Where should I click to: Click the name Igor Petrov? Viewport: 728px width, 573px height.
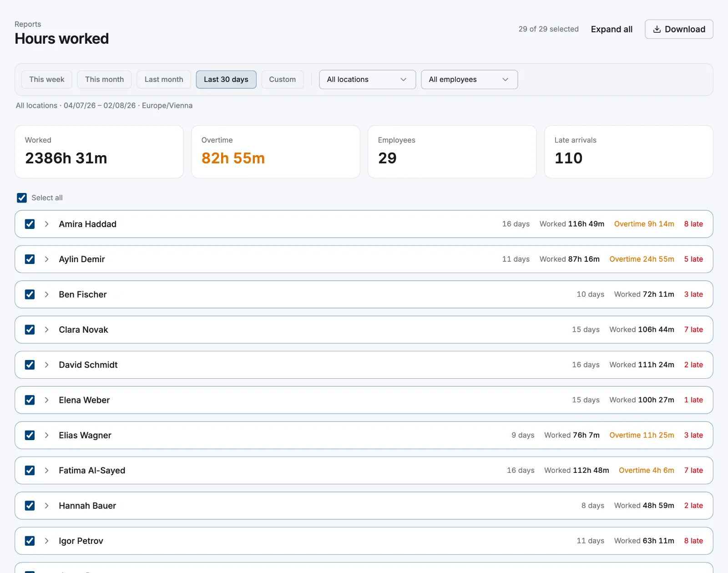[x=81, y=541]
